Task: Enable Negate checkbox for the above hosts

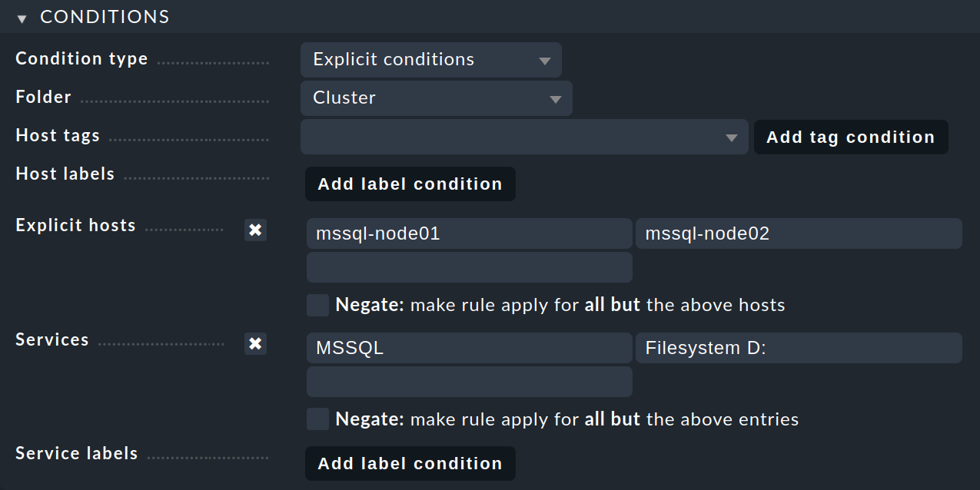Action: tap(317, 305)
